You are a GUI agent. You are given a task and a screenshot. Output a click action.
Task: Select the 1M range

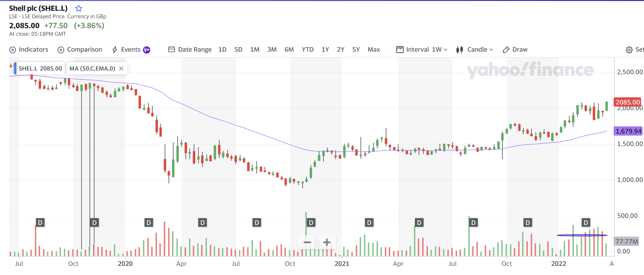pos(255,50)
